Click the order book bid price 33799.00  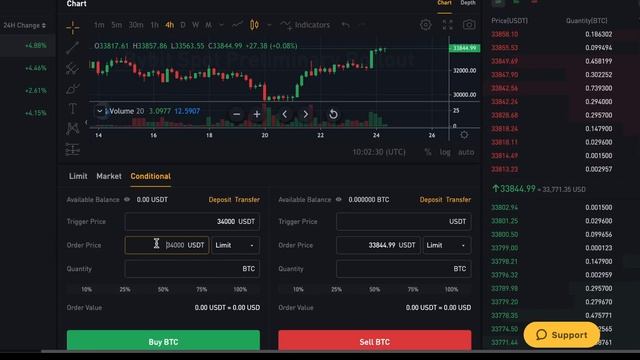(x=504, y=248)
